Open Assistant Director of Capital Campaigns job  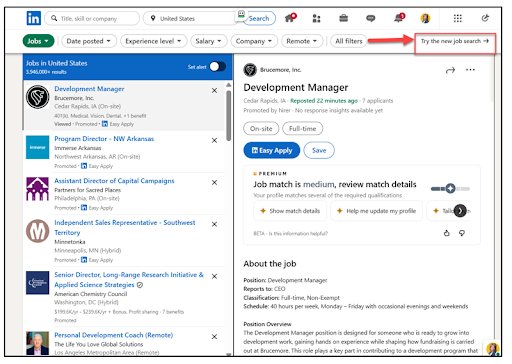click(114, 181)
